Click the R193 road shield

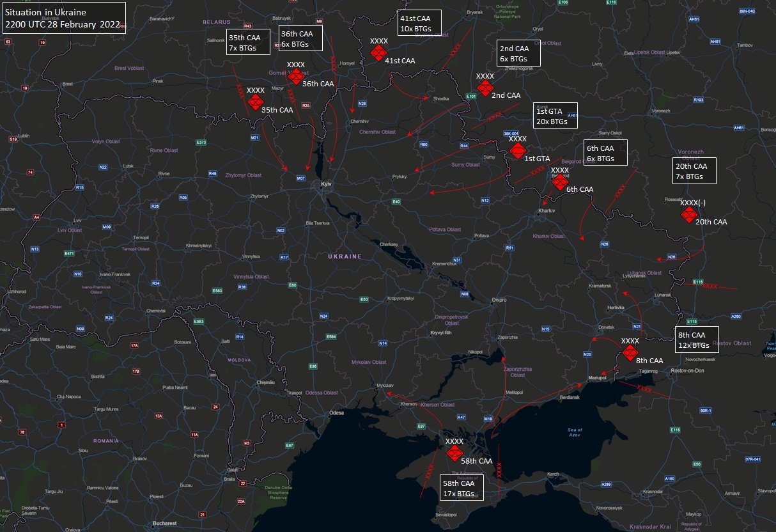tap(699, 100)
